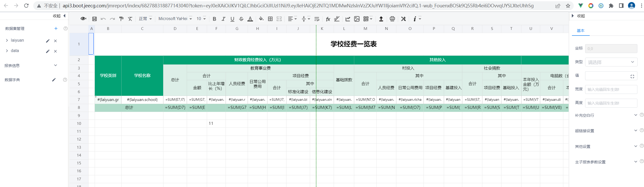The width and height of the screenshot is (644, 187).
Task: Toggle italic formatting
Action: [x=223, y=19]
